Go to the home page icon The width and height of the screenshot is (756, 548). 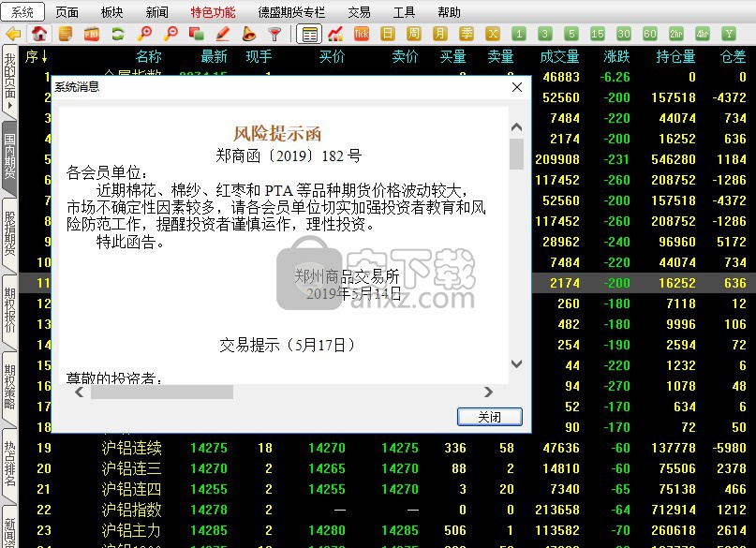coord(39,34)
